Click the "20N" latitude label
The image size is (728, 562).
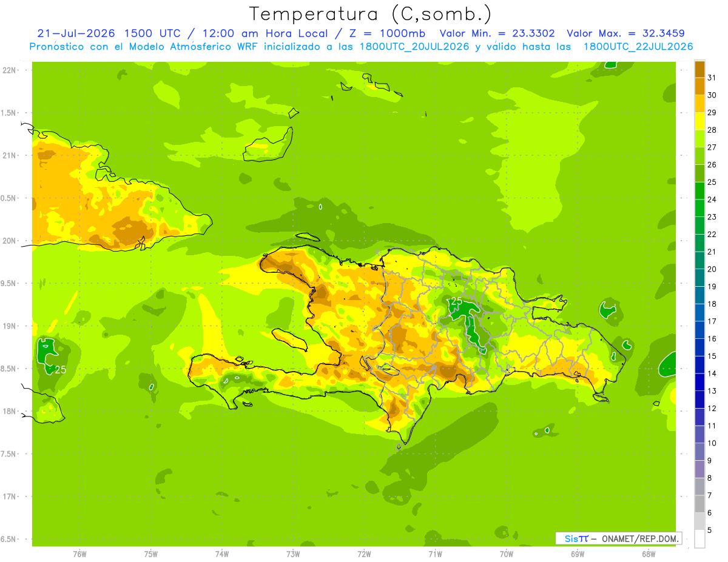(9, 241)
